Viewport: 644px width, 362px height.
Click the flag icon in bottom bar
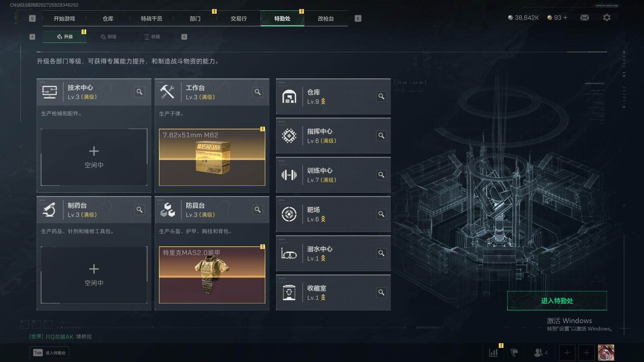pyautogui.click(x=514, y=353)
